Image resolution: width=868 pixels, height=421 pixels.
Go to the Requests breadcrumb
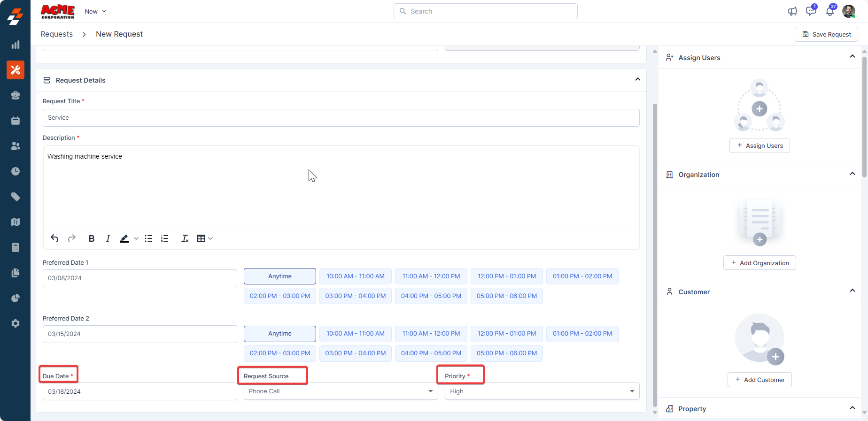coord(56,34)
